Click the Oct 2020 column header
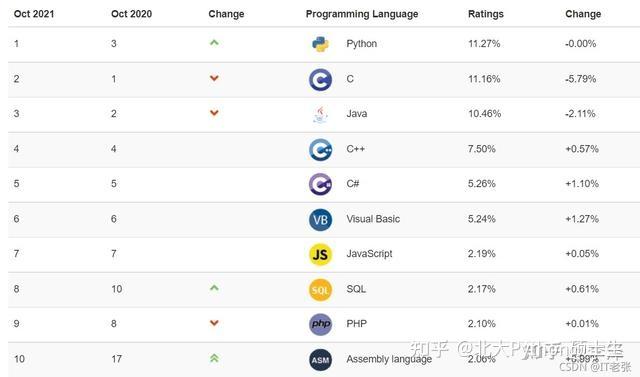This screenshot has width=640, height=377. click(131, 14)
